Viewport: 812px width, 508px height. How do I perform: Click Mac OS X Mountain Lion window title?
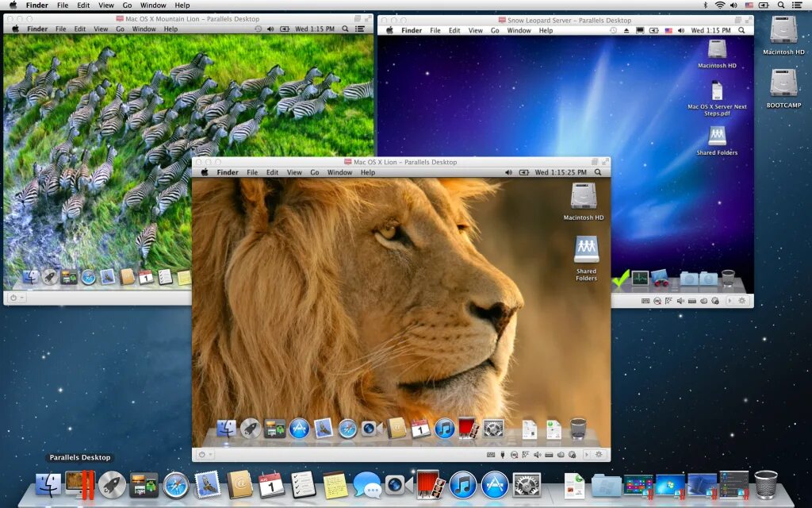(192, 19)
